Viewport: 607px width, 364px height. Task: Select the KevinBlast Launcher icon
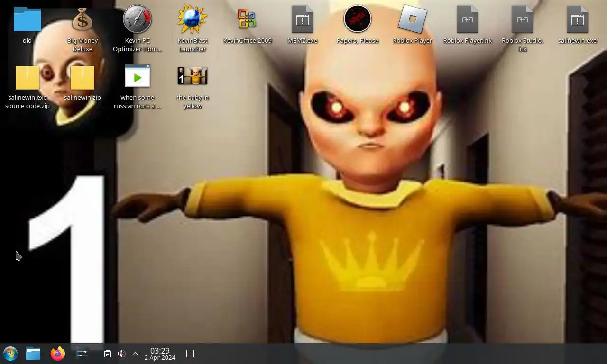point(193,19)
